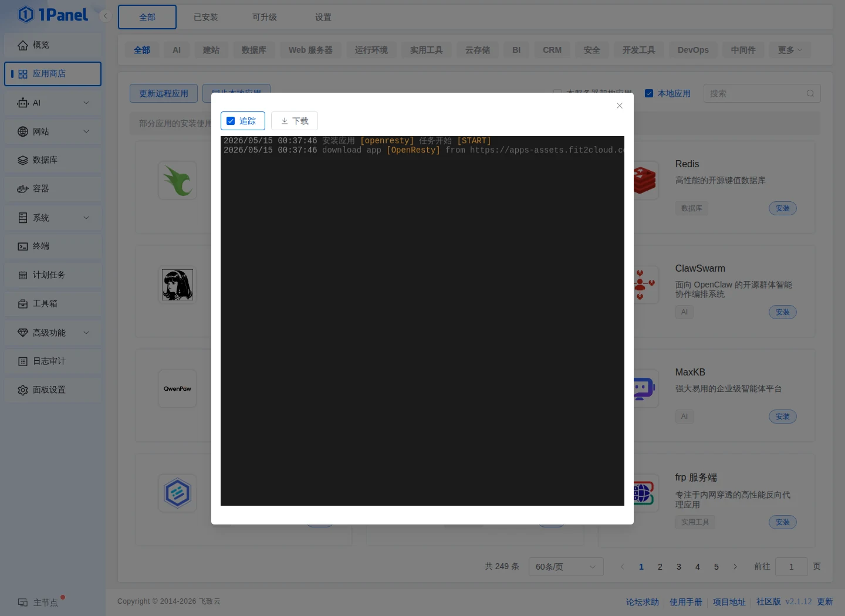Click the download icon in the log dialog
Viewport: 845px width, 616px height.
[285, 121]
